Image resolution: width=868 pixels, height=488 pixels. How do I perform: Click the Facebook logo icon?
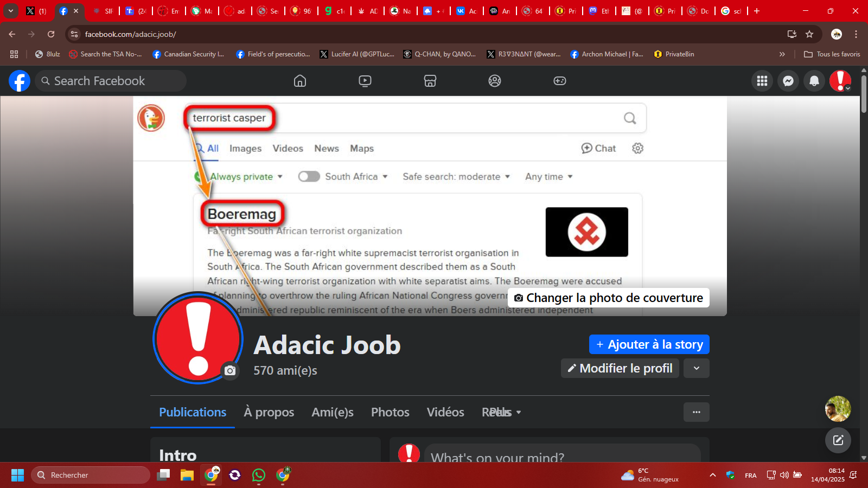[x=20, y=81]
